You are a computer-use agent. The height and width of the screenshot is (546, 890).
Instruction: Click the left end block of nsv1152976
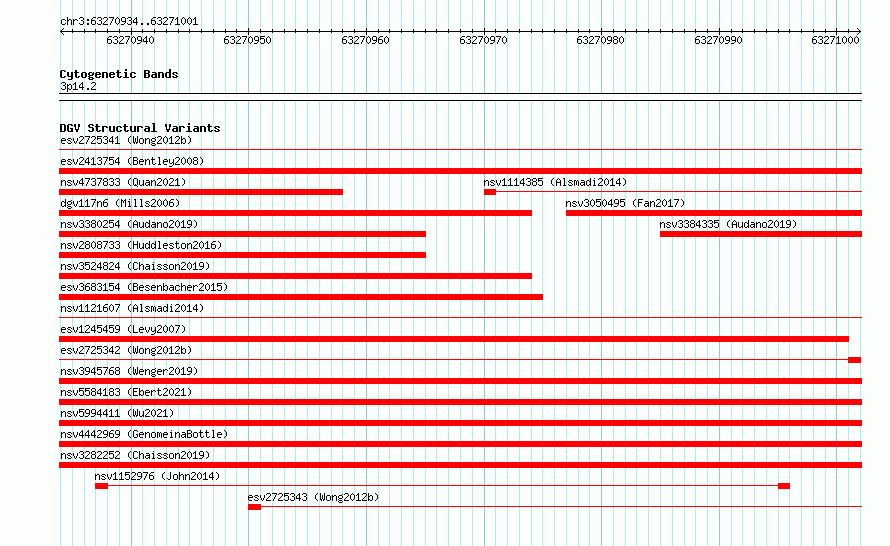coord(101,486)
